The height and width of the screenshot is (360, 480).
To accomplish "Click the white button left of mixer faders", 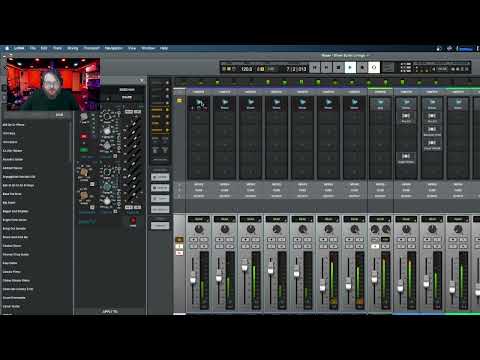I will pyautogui.click(x=179, y=246).
